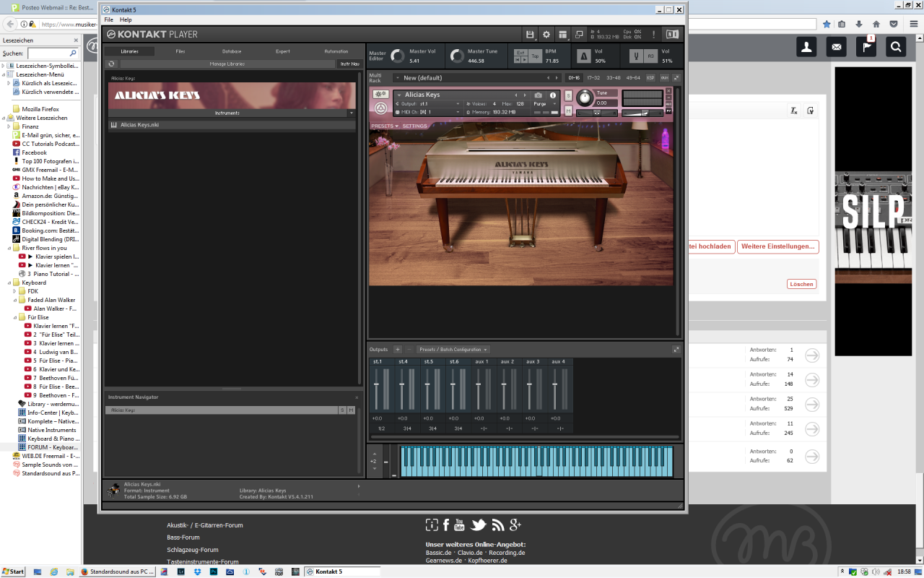
Task: Select Alicias Keys.nki in library list
Action: [232, 125]
